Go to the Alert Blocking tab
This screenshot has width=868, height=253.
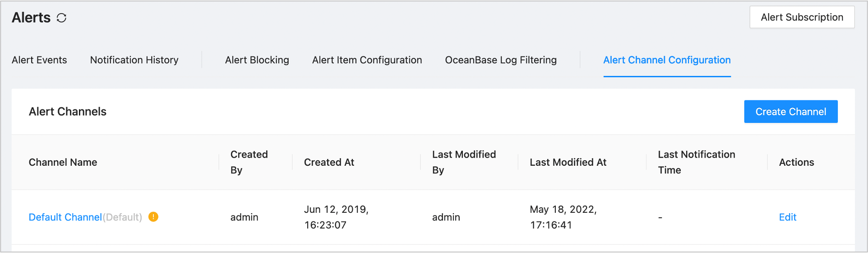click(257, 60)
